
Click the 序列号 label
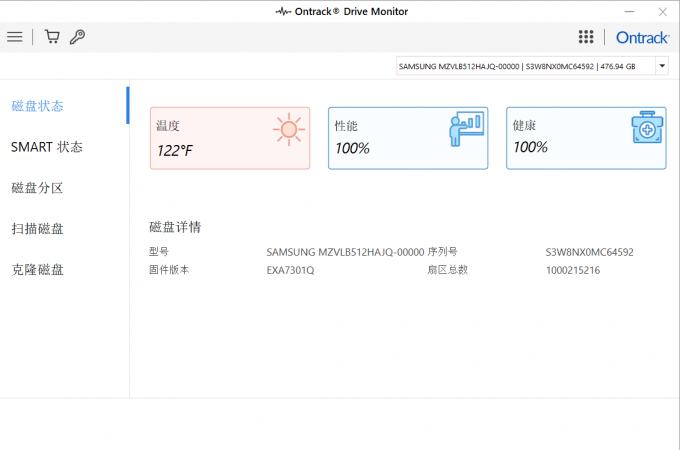(x=442, y=251)
